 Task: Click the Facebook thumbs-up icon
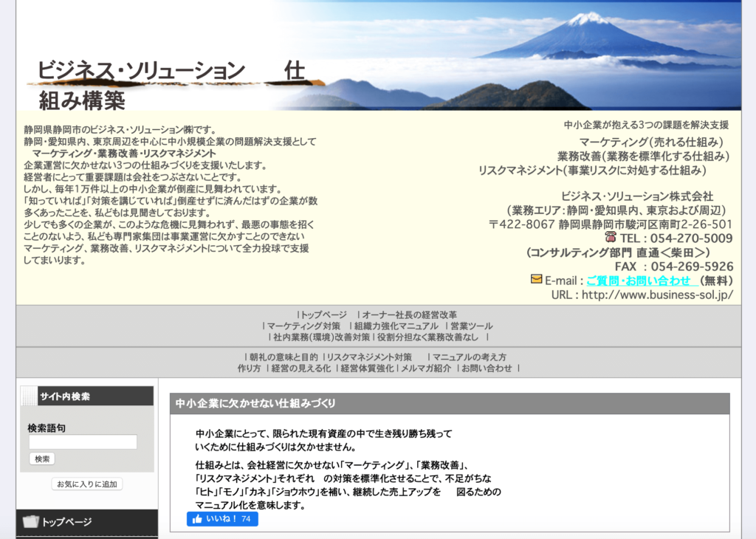pyautogui.click(x=197, y=519)
